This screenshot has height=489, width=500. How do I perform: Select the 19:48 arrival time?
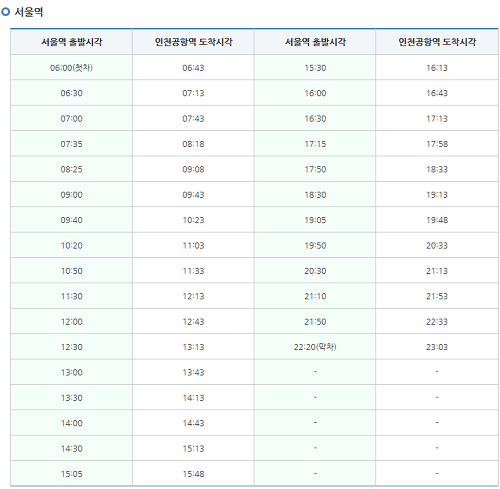tap(437, 220)
